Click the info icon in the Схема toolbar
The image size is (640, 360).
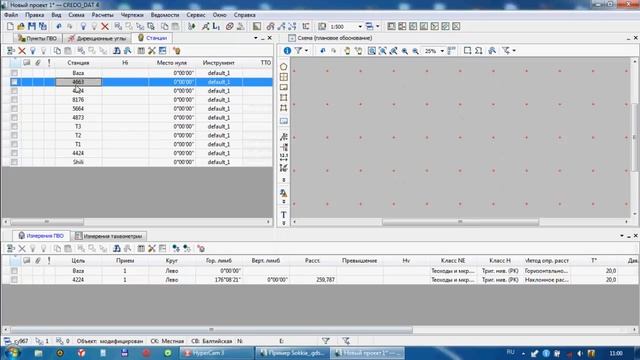pos(287,51)
